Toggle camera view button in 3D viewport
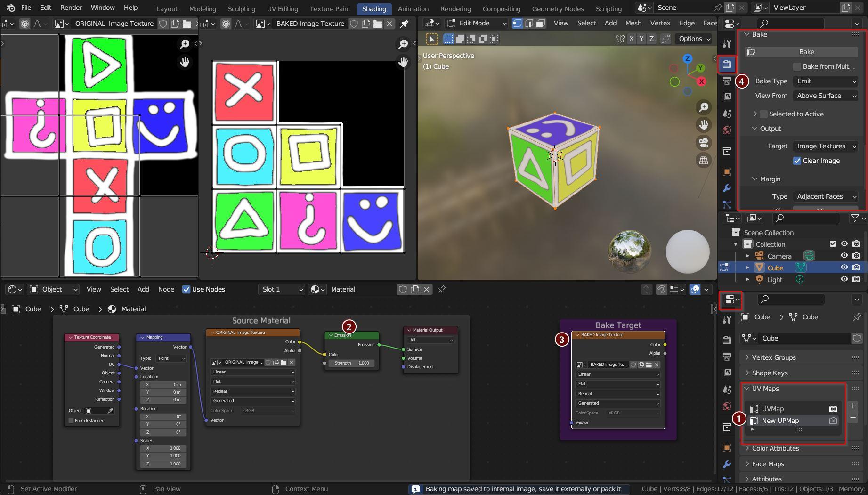Screen dimensions: 868x495 704,143
